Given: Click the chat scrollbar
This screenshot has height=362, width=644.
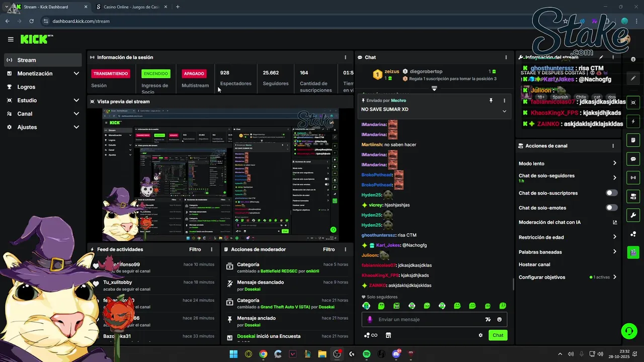Looking at the screenshot, I should (x=513, y=284).
